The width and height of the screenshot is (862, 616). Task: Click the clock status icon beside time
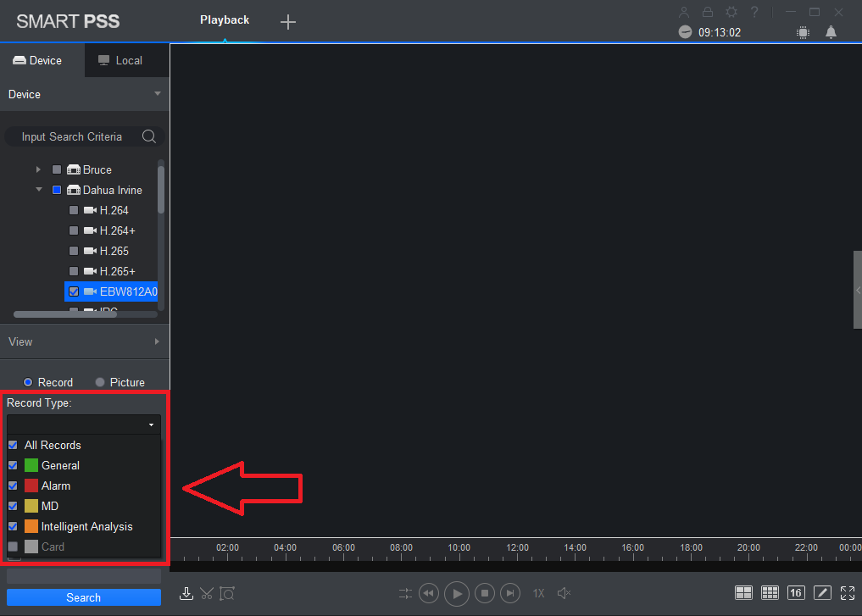(x=685, y=32)
